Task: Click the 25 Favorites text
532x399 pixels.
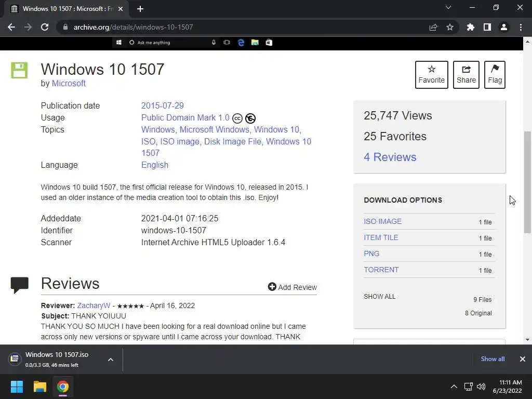Action: (x=395, y=137)
